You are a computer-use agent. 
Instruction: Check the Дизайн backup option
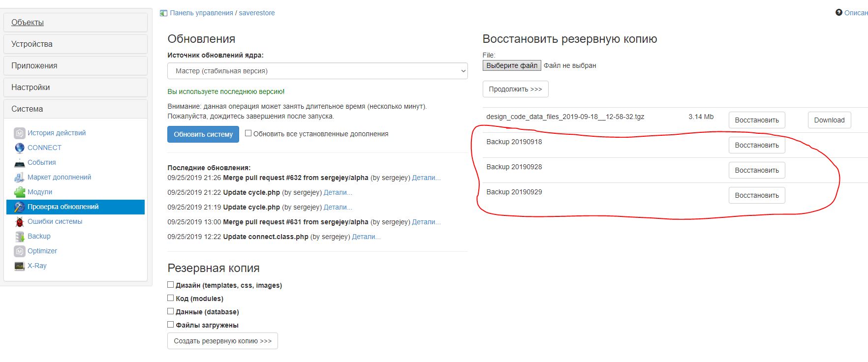[x=171, y=284]
